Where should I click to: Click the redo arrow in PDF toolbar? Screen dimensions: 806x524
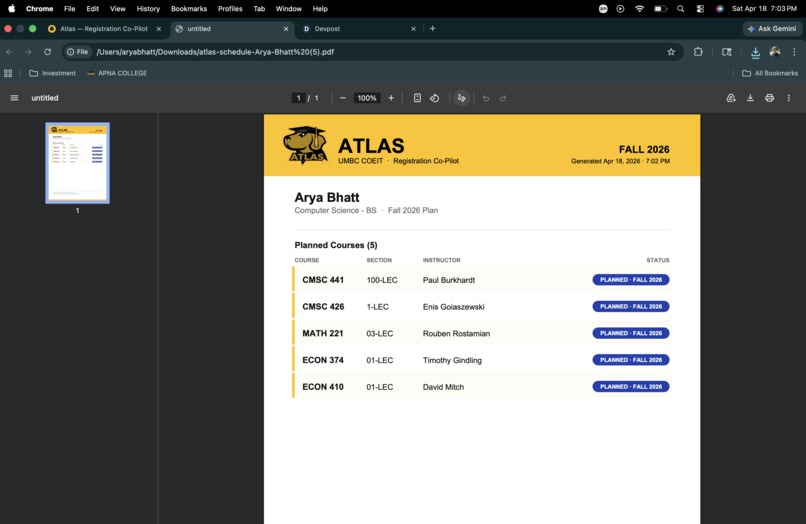pyautogui.click(x=503, y=98)
